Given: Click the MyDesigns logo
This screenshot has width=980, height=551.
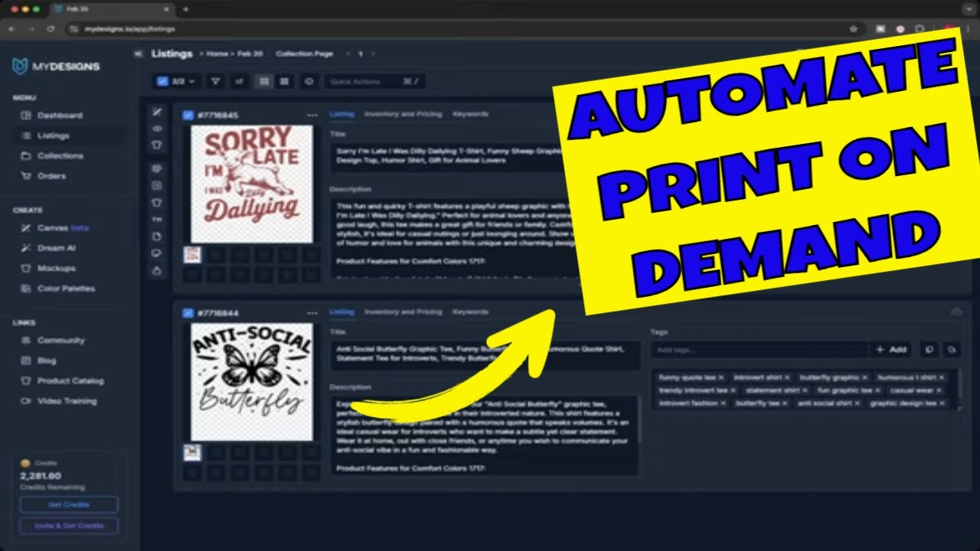Looking at the screenshot, I should tap(56, 67).
